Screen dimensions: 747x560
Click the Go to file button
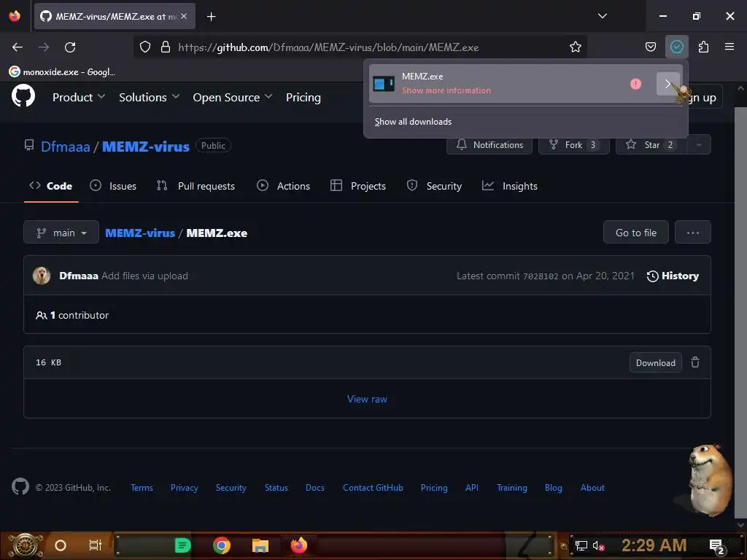point(635,233)
